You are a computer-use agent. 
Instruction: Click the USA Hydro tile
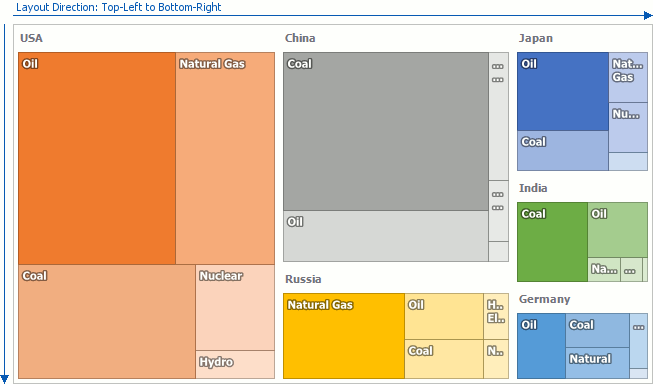(x=235, y=364)
